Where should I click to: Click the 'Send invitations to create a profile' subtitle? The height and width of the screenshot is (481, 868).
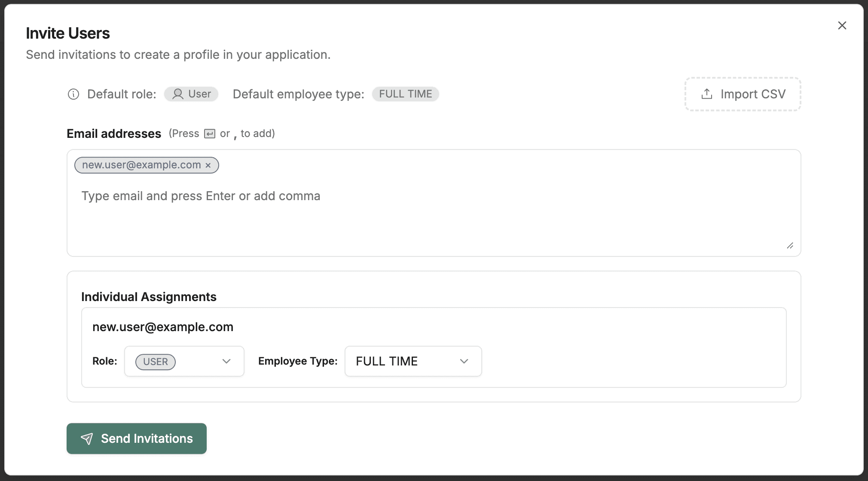[178, 55]
